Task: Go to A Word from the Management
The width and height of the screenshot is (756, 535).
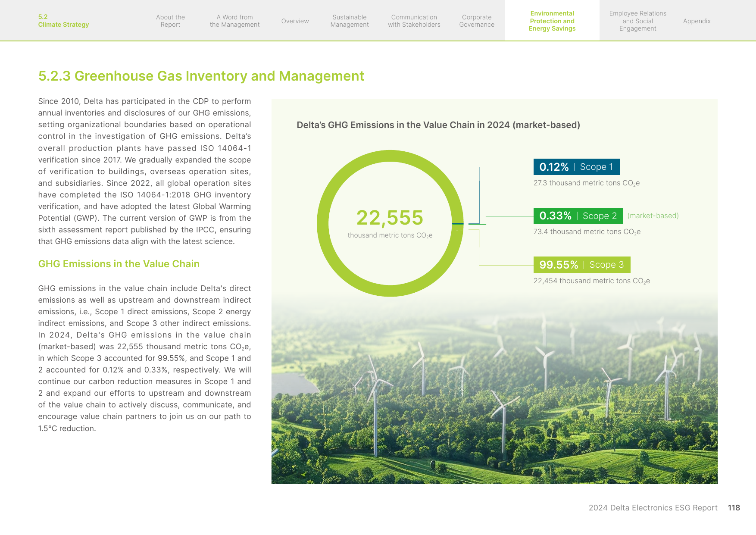Action: (x=234, y=21)
